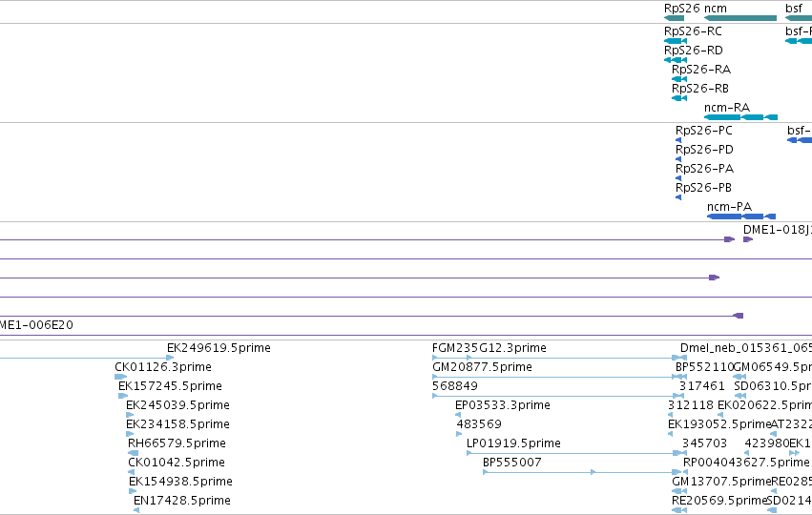Image resolution: width=812 pixels, height=515 pixels.
Task: Click the GM13707.5prime EST label
Action: point(721,482)
